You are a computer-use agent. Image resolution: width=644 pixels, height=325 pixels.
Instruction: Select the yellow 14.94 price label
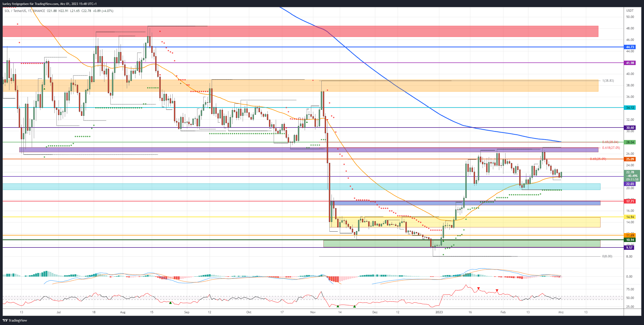[630, 217]
